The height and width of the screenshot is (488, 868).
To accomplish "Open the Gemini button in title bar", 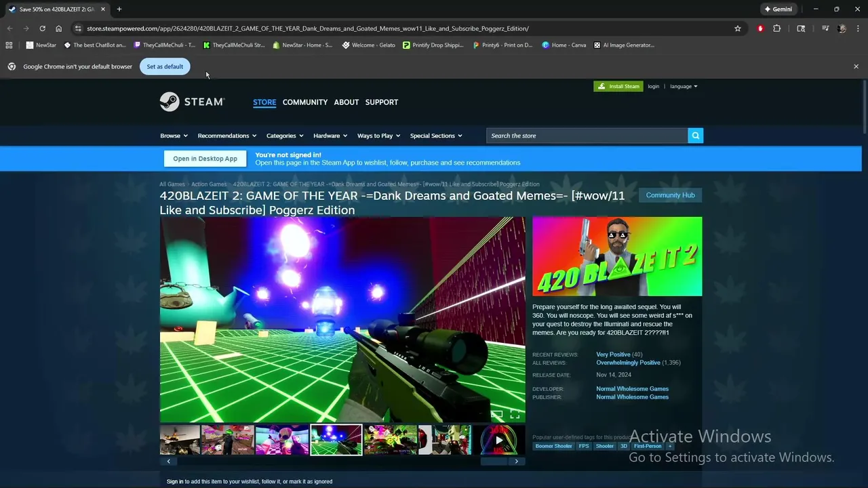I will click(778, 9).
